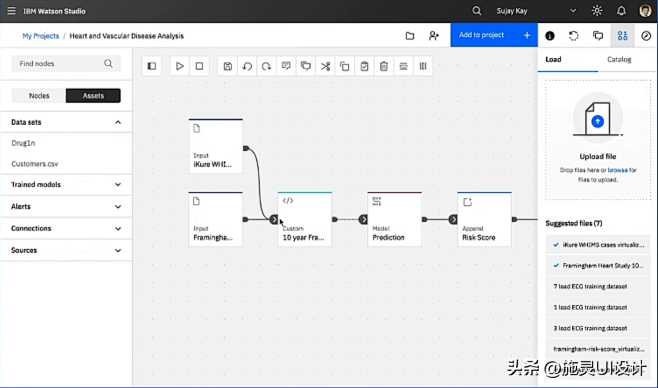Image resolution: width=658 pixels, height=388 pixels.
Task: Click the cut scissors icon
Action: click(325, 66)
